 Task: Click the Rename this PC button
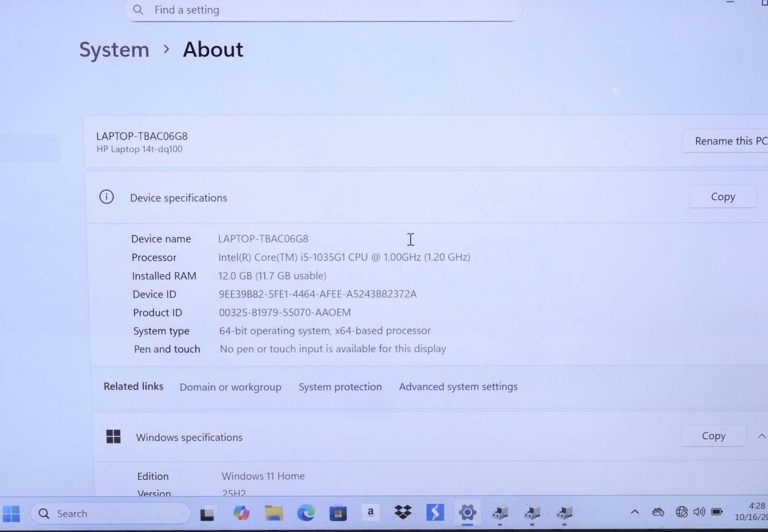coord(725,141)
